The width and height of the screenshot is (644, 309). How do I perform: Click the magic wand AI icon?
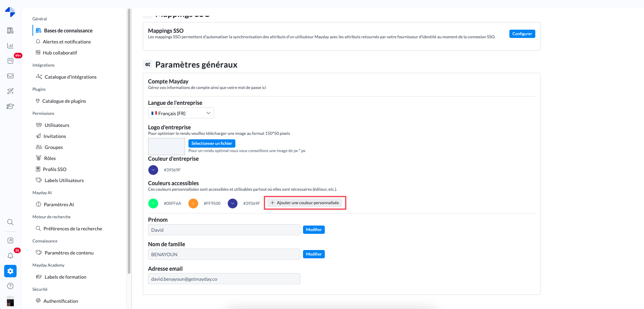[x=10, y=91]
